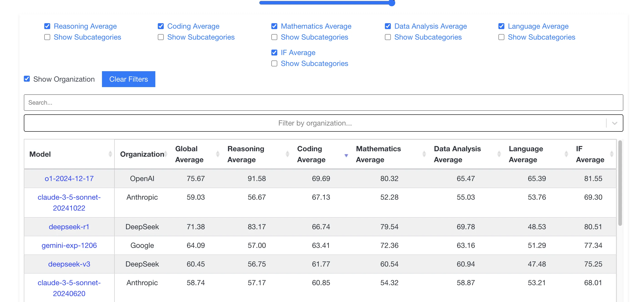Viewport: 644px width, 302px height.
Task: Toggle Show Organization checkbox
Action: [27, 79]
